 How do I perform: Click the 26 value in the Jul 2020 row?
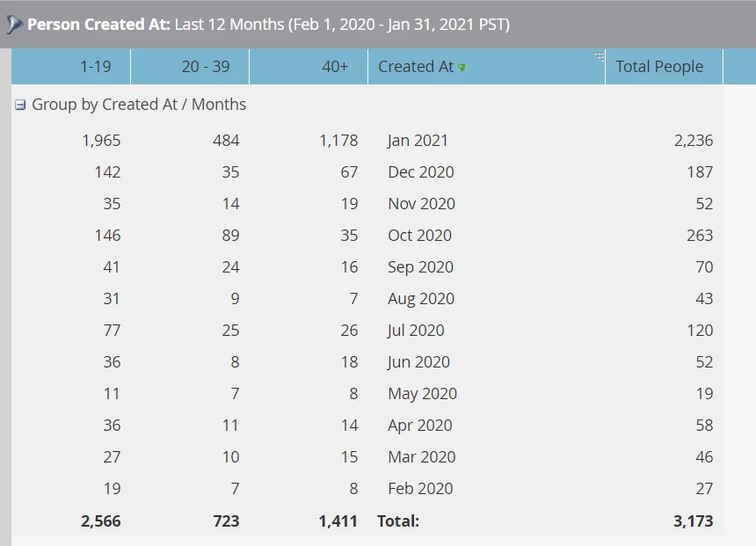[x=349, y=331]
